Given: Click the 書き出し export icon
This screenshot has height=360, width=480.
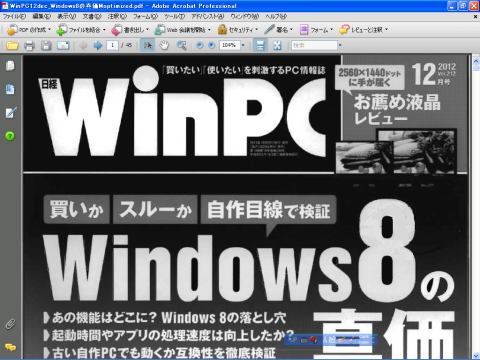Looking at the screenshot, I should 117,30.
